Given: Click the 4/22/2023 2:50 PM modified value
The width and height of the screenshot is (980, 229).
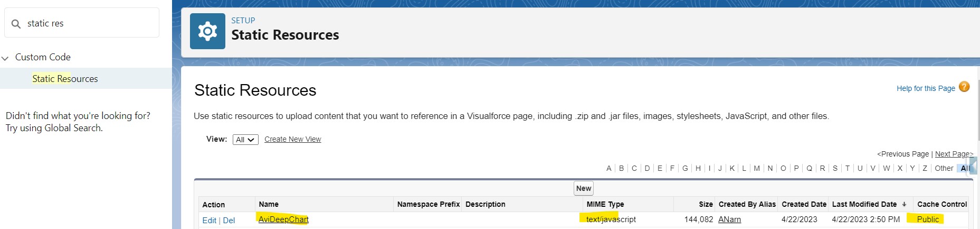Looking at the screenshot, I should point(866,219).
